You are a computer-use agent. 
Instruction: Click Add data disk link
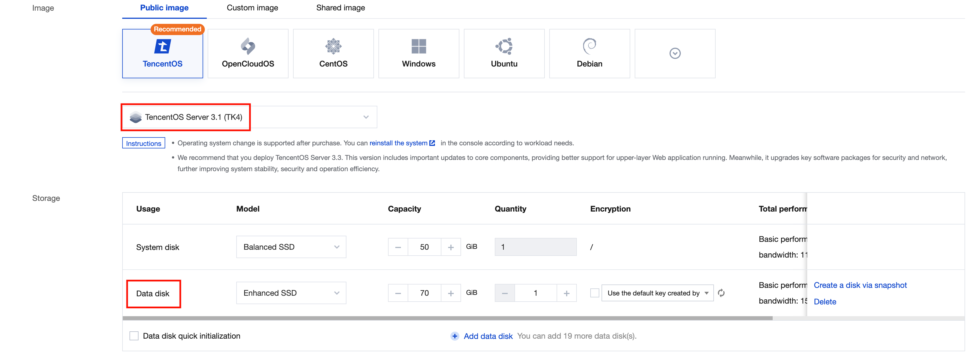pyautogui.click(x=488, y=336)
